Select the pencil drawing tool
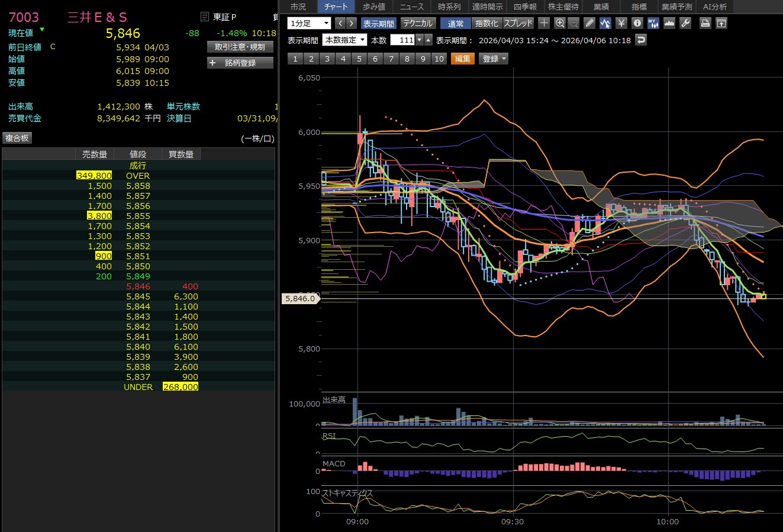 tap(589, 23)
